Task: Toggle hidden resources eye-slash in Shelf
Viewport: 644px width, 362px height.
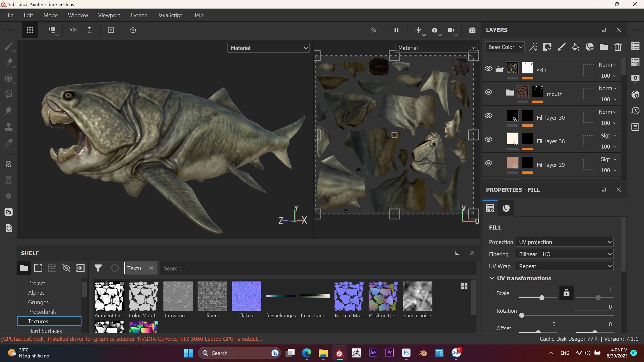Action: coord(66,268)
